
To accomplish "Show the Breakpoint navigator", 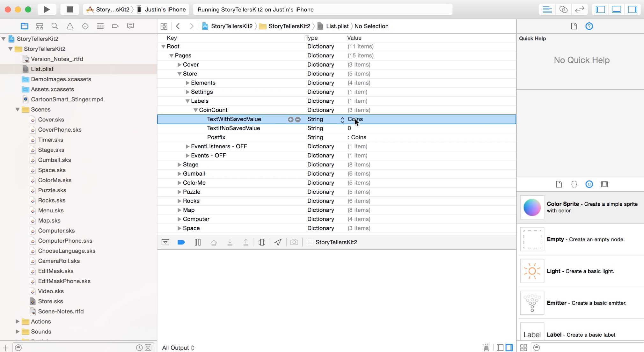I will tap(115, 26).
